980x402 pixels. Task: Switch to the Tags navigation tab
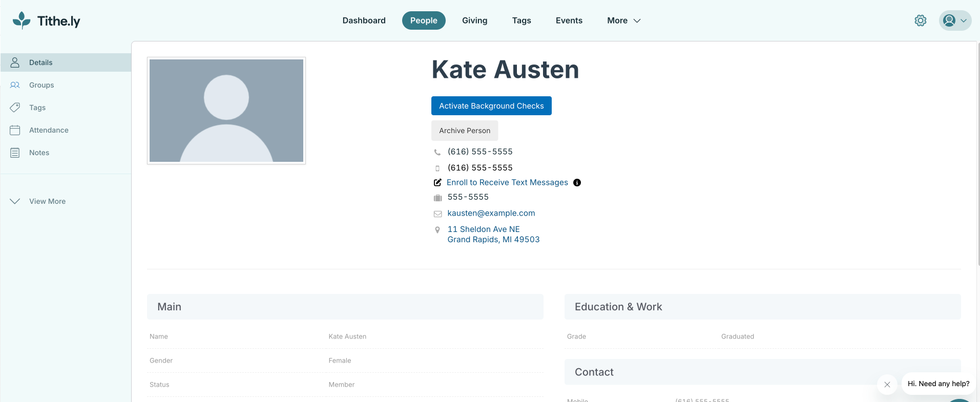[x=522, y=20]
